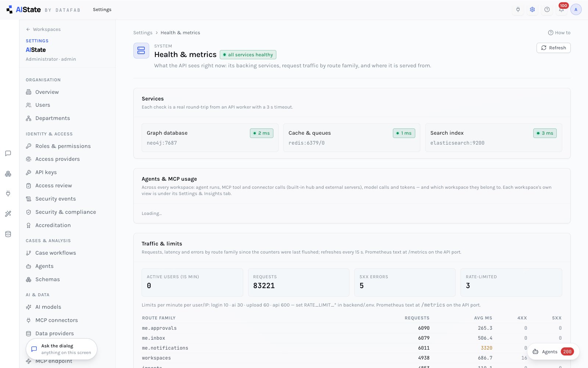Screen dimensions: 588x368
Task: Open user avatar A menu
Action: click(576, 10)
